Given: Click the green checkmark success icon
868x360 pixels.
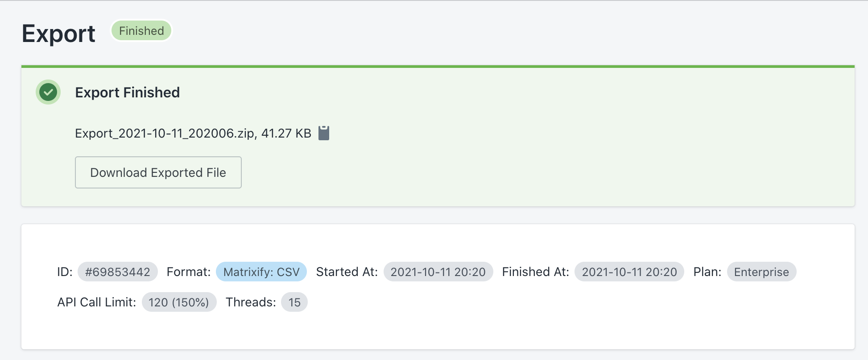Looking at the screenshot, I should point(48,92).
